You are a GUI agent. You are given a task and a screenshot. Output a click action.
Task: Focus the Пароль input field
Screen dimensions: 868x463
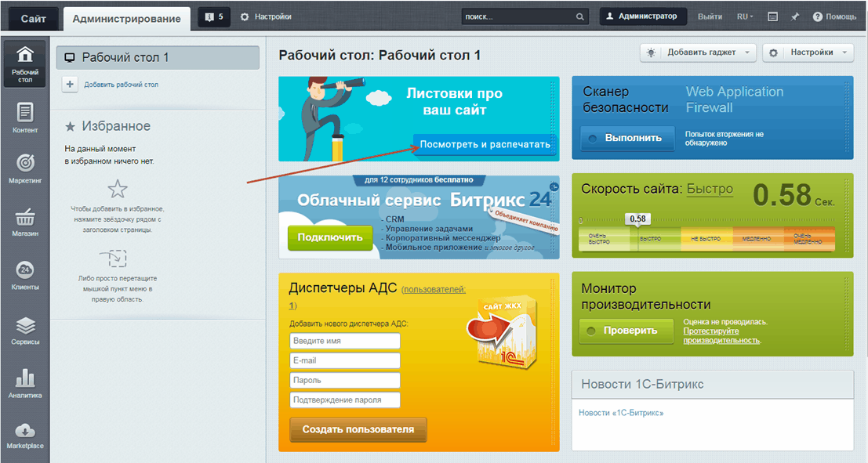(345, 381)
